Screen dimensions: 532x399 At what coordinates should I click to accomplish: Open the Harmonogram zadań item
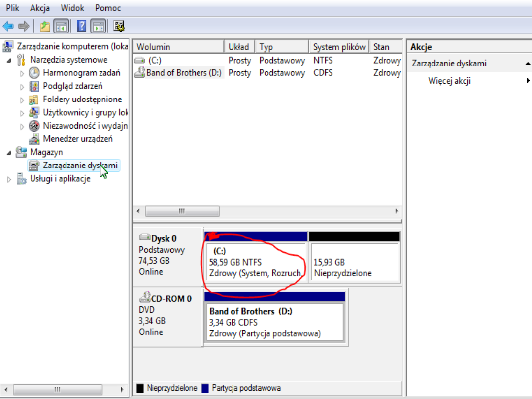(81, 73)
